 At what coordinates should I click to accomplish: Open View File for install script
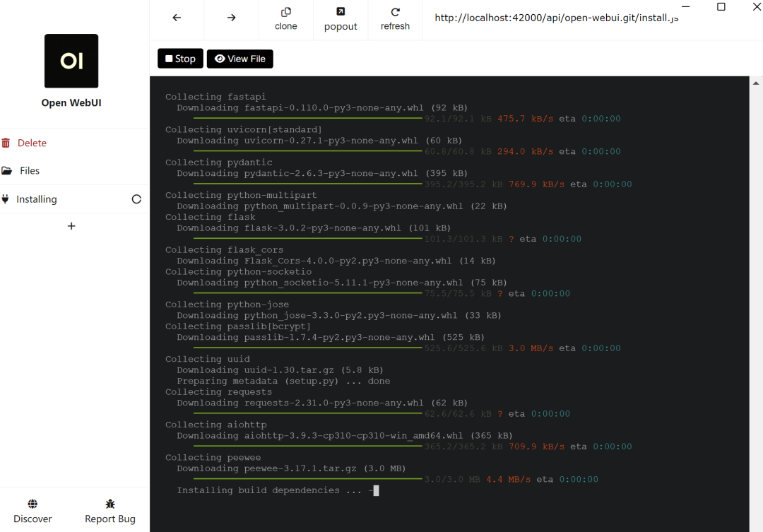click(240, 59)
